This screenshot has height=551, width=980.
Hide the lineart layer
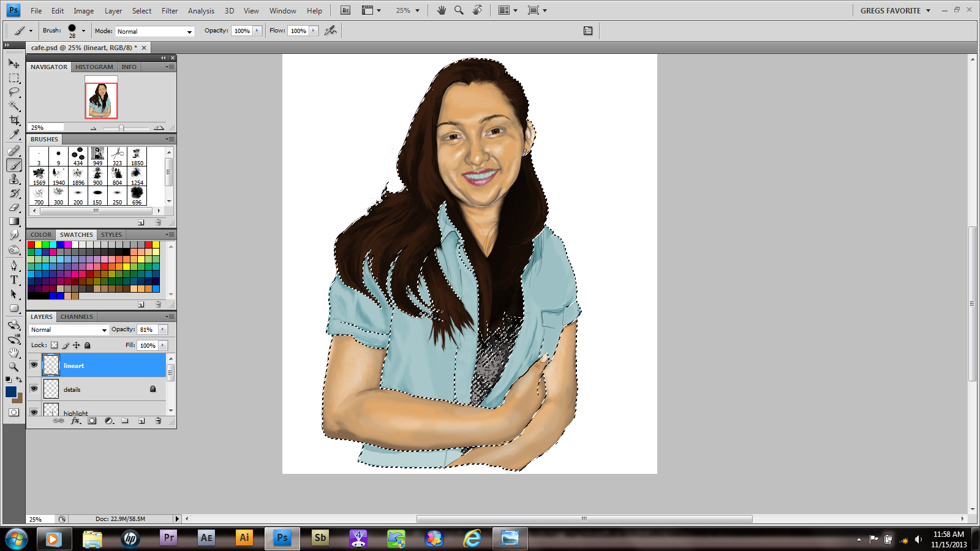[x=34, y=365]
